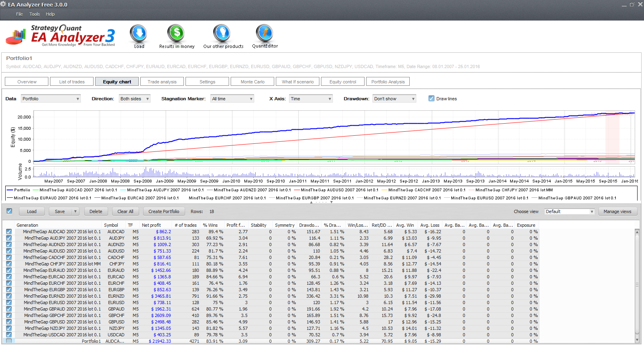Toggle the select-all checkbox beside Load

(9, 211)
